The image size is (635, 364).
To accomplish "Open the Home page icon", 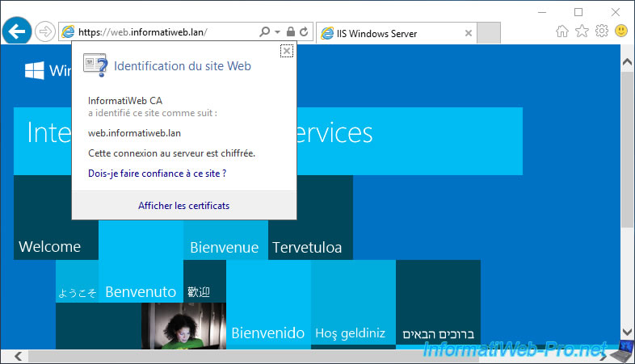I will [561, 31].
